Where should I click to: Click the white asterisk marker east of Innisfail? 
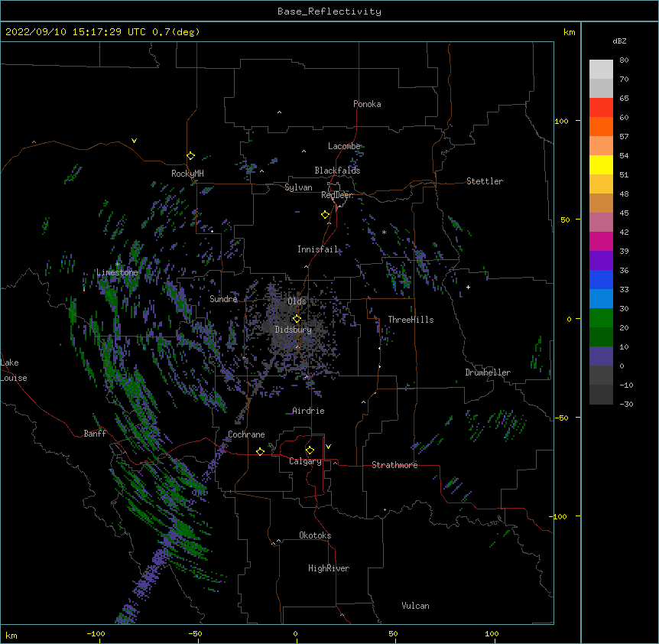(384, 232)
